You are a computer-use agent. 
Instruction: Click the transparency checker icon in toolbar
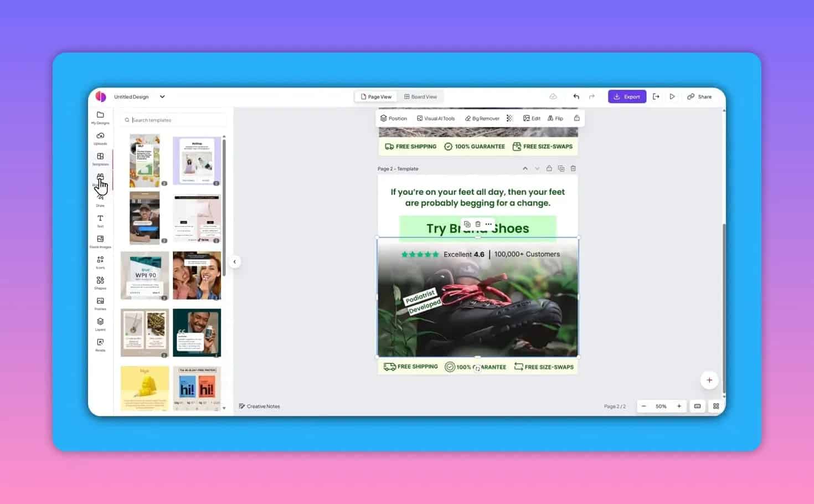click(x=509, y=118)
